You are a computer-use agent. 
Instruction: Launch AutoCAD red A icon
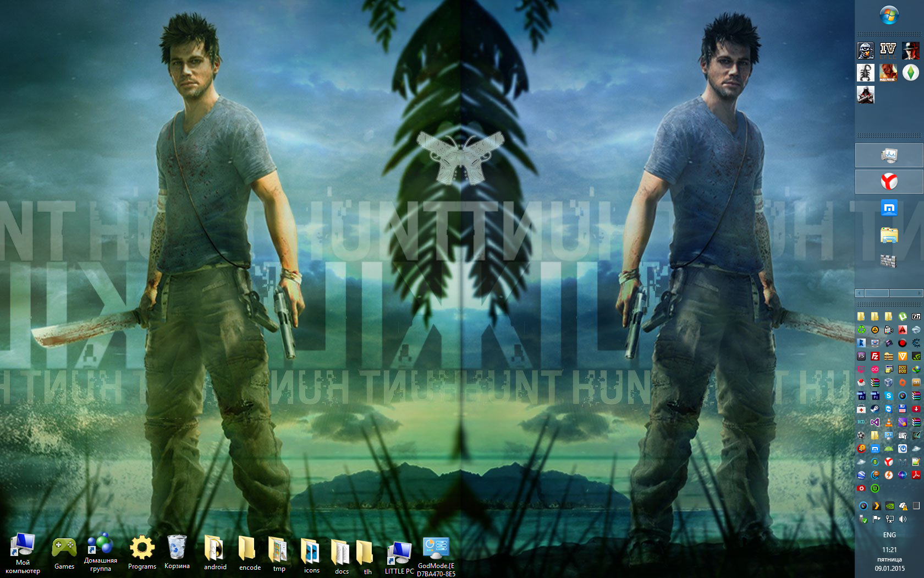(903, 329)
